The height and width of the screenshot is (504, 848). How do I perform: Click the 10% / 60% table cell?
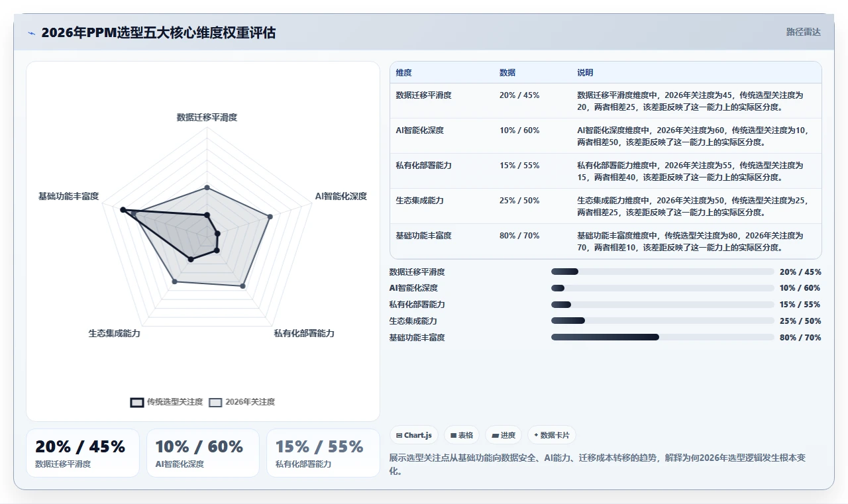point(519,130)
